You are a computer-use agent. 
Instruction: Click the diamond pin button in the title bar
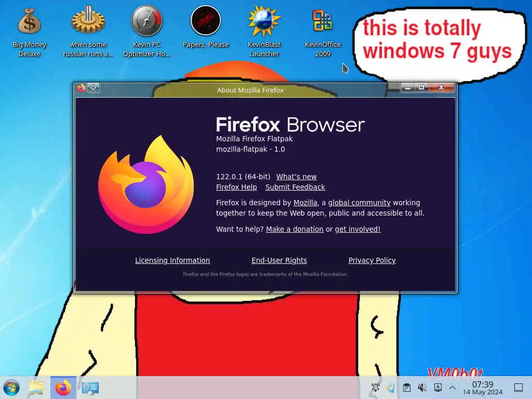point(94,88)
